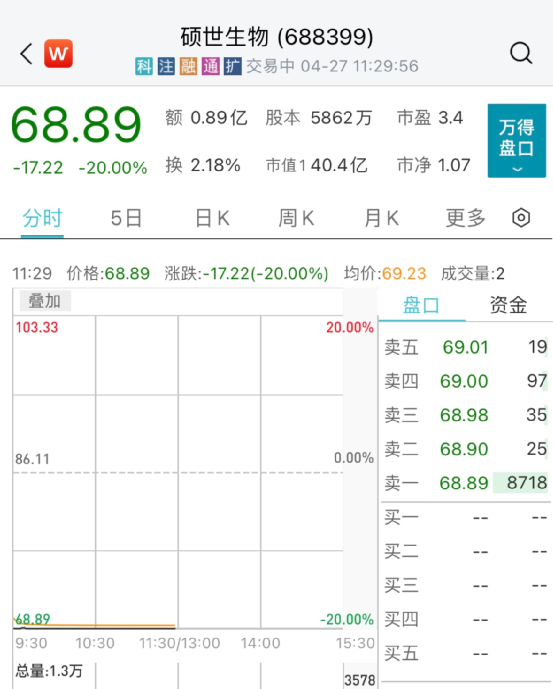Tap the 额 0.89亿 turnover value
553x689 pixels.
(x=206, y=118)
